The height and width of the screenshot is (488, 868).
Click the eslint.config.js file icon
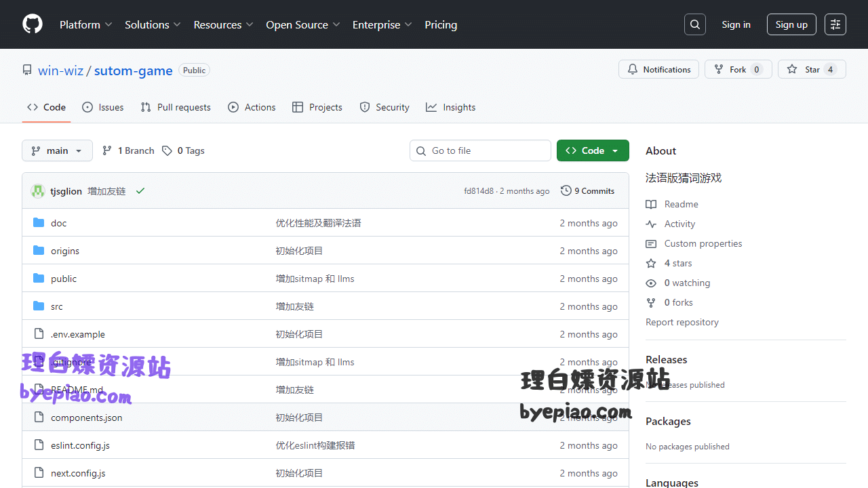click(x=39, y=445)
